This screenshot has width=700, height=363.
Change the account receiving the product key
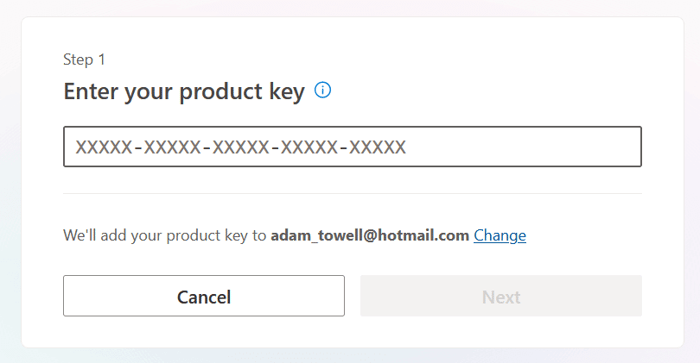[x=500, y=235]
